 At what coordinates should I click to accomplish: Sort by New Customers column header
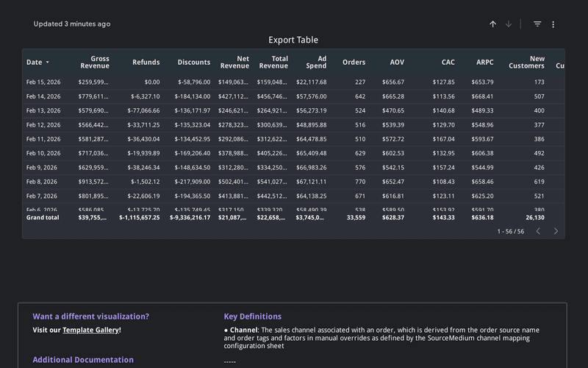point(526,63)
